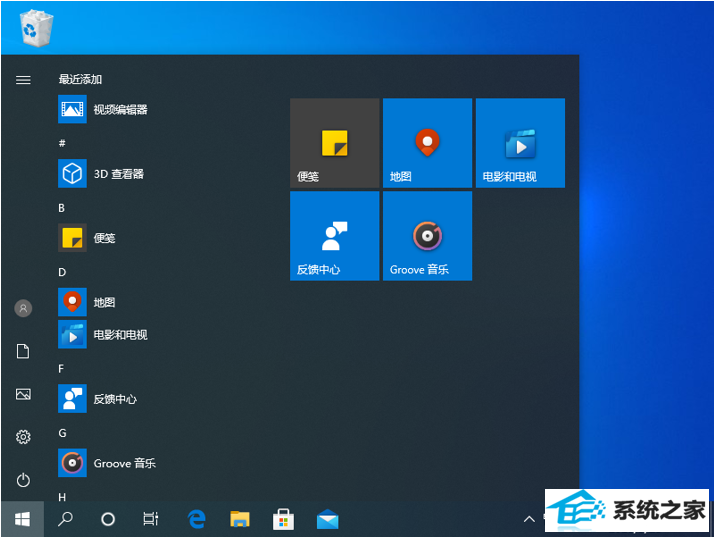The height and width of the screenshot is (537, 714).
Task: Open Settings gear in Start sidebar
Action: (x=23, y=437)
